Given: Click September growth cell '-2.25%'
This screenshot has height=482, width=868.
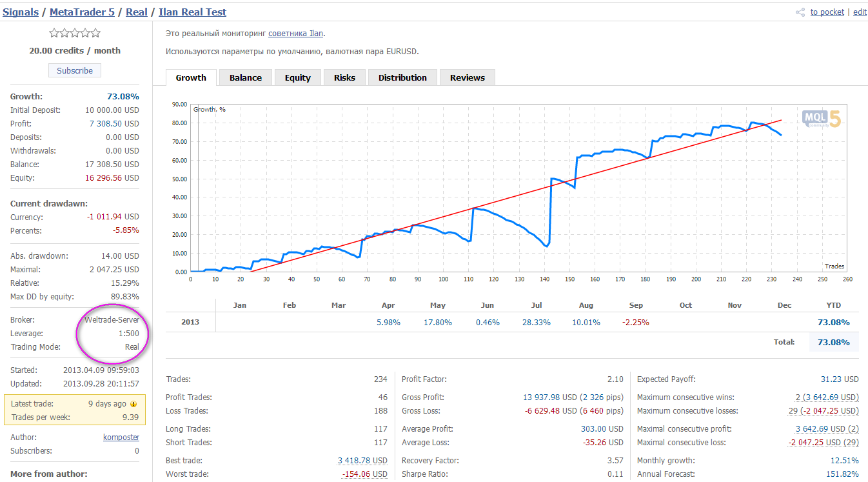Looking at the screenshot, I should (x=636, y=323).
